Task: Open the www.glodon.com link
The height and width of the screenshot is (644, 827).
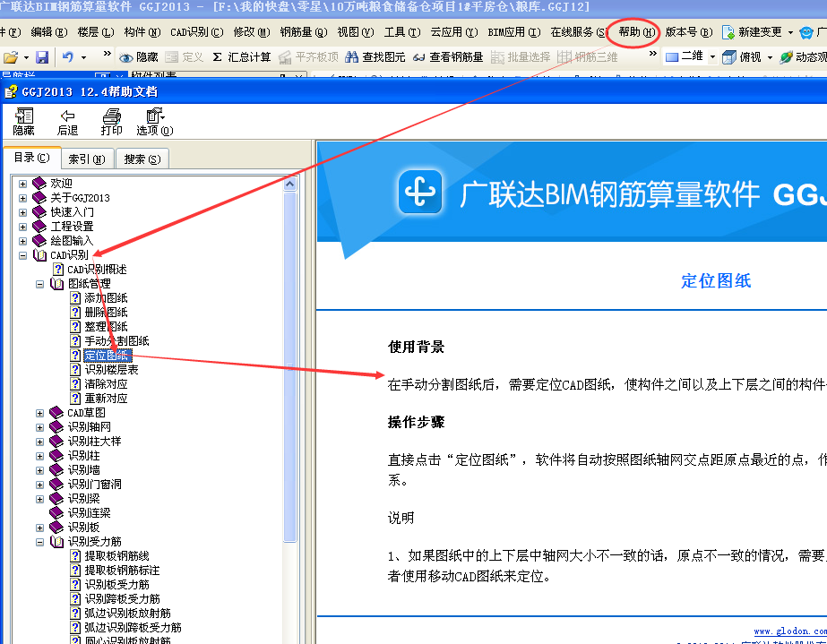Action: (790, 631)
